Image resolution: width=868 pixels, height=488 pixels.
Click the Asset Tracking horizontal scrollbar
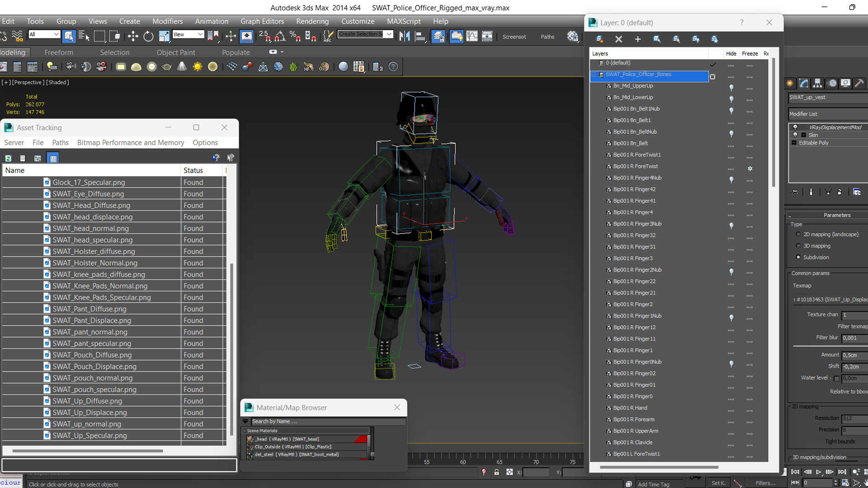pyautogui.click(x=88, y=450)
